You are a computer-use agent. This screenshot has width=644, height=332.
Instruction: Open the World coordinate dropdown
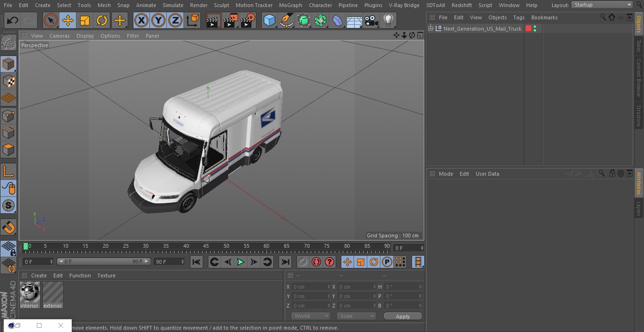point(311,316)
